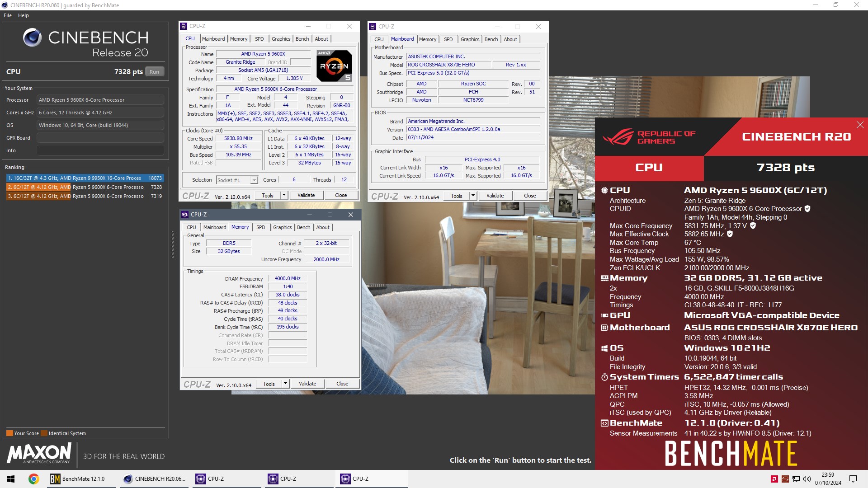Select ranking row with Ryzen 9 9950X 18073
This screenshot has height=488, width=868.
pyautogui.click(x=85, y=178)
